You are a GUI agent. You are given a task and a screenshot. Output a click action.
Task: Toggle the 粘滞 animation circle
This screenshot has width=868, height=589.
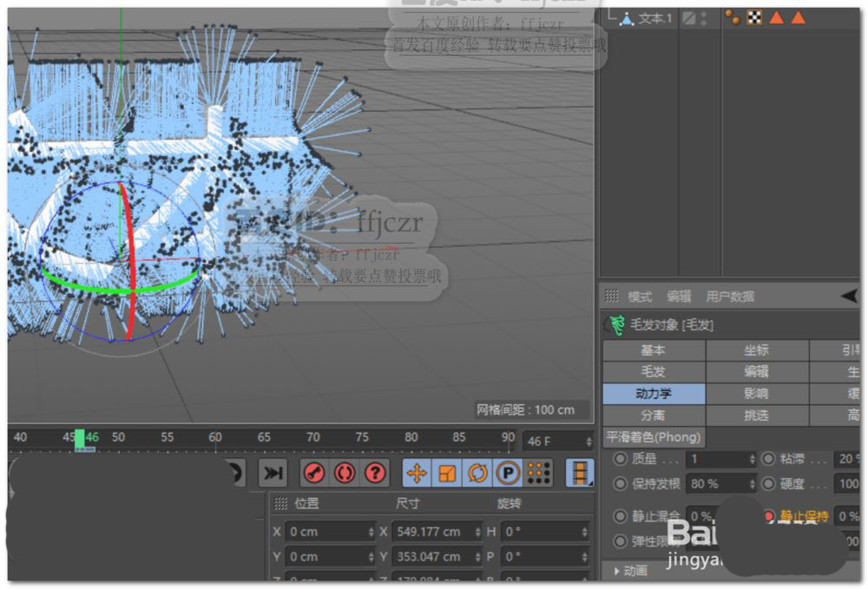tap(768, 459)
